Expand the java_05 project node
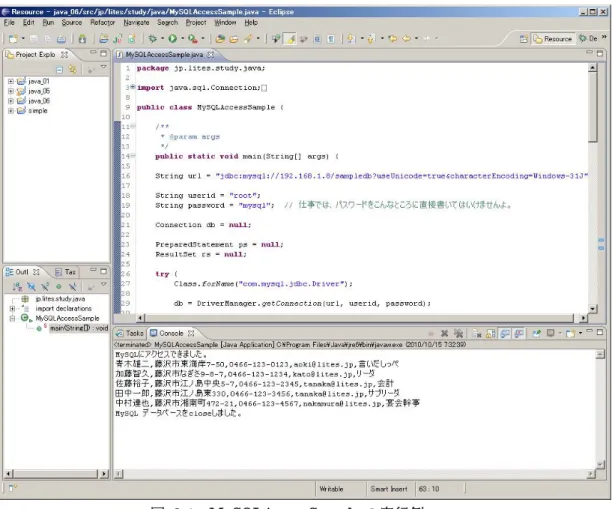 point(11,91)
